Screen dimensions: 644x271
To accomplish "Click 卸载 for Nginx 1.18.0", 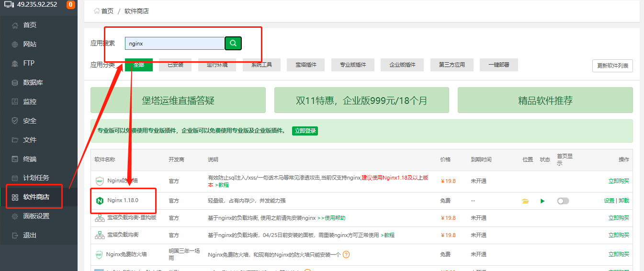I will 624,201.
